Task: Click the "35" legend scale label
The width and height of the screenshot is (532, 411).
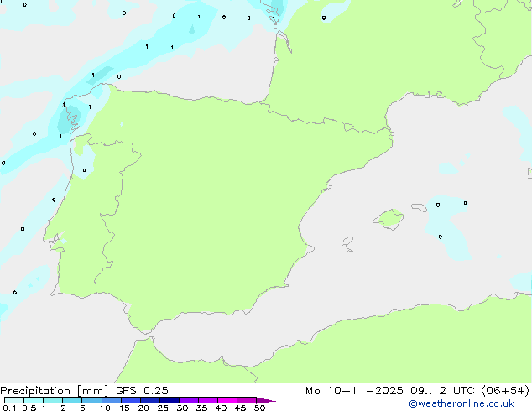Action: [201, 408]
